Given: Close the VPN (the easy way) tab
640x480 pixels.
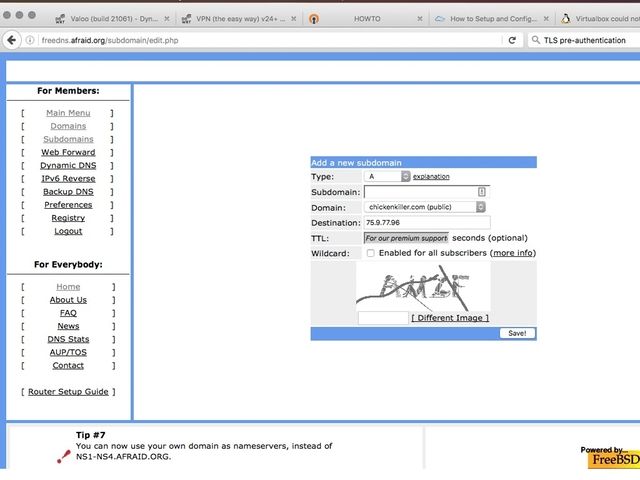Looking at the screenshot, I should pyautogui.click(x=293, y=19).
